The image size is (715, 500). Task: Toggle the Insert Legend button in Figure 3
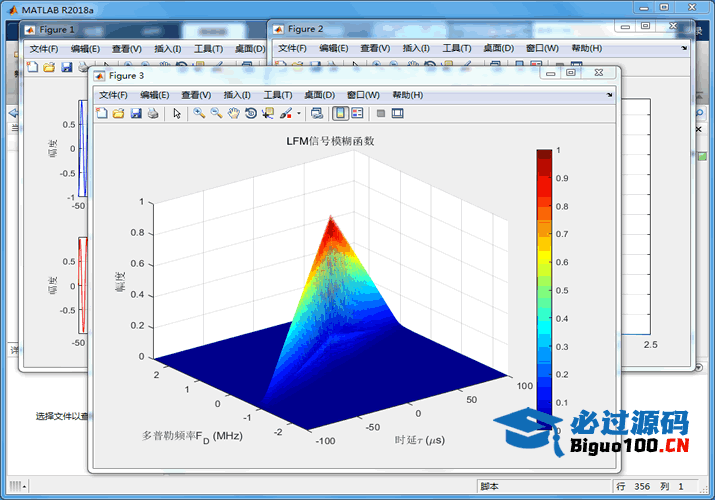click(357, 114)
